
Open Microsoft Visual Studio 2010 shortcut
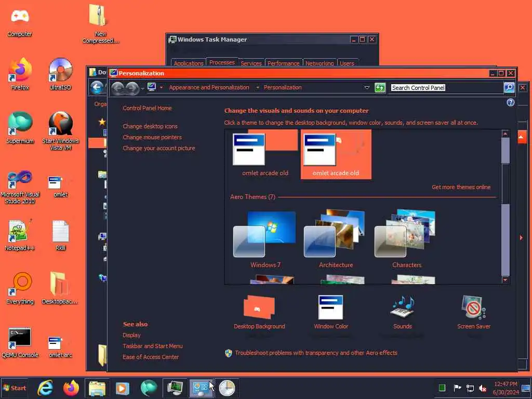[20, 187]
